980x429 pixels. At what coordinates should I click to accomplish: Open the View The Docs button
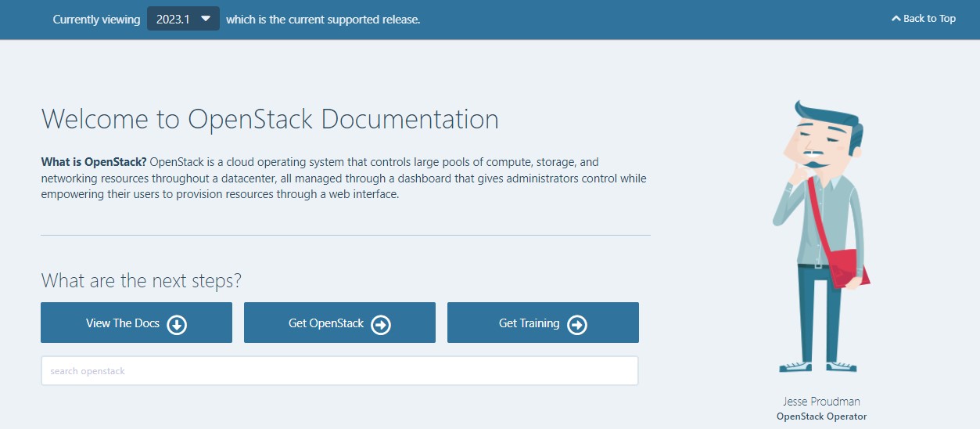click(x=136, y=323)
